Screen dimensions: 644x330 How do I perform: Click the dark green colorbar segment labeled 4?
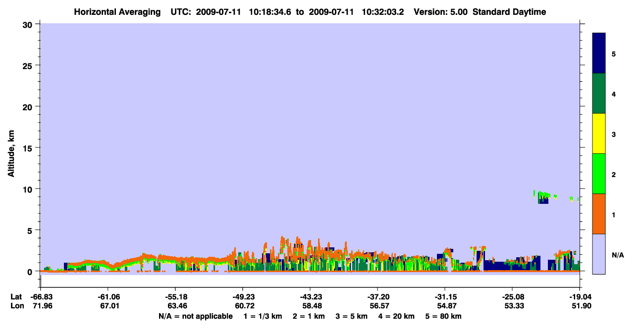[599, 94]
